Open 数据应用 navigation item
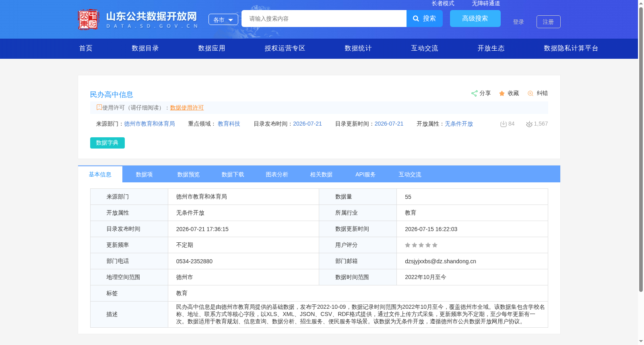This screenshot has width=644, height=345. (x=212, y=48)
